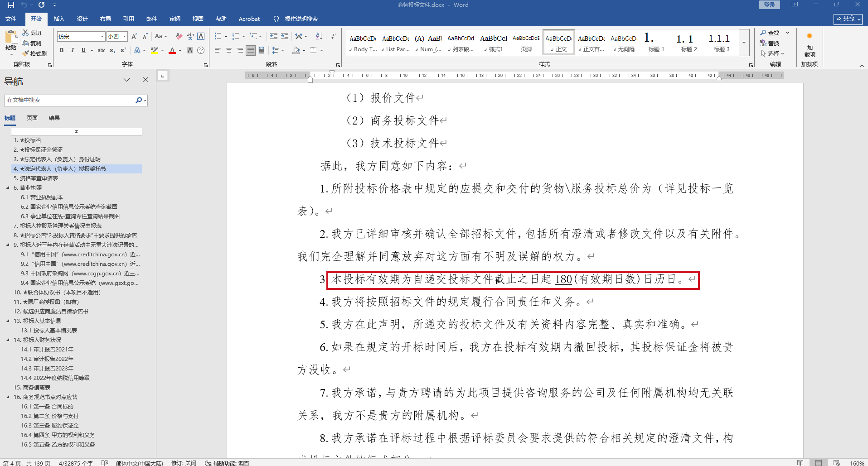Viewport: 868px width, 466px height.
Task: Click the search magnifier in navigation box
Action: click(x=139, y=100)
